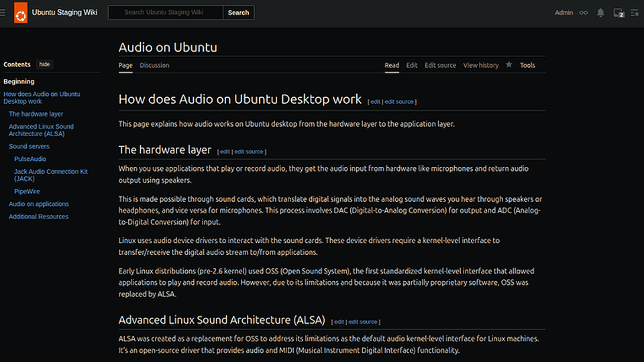
Task: Open the Admin user page link
Action: pyautogui.click(x=563, y=13)
